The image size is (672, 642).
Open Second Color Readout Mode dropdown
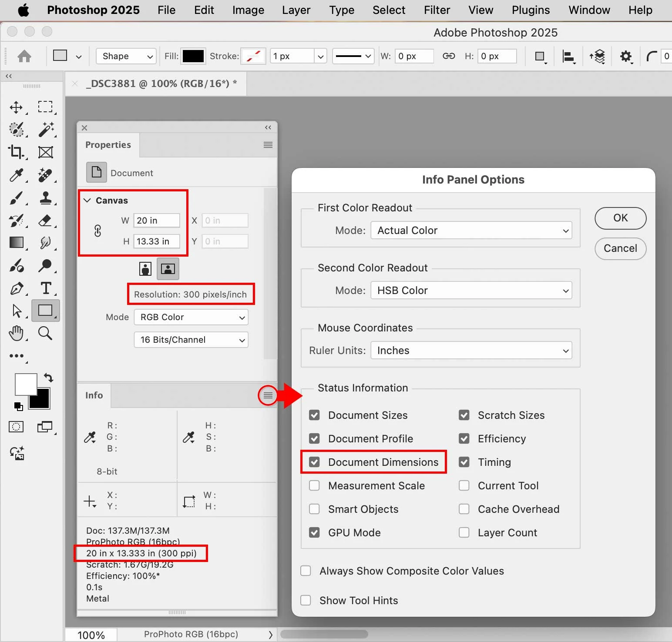[x=471, y=291]
